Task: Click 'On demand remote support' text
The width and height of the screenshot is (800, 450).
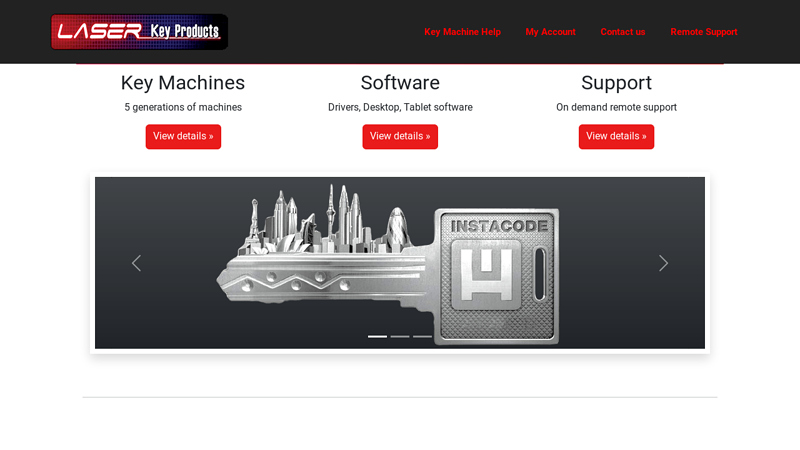Action: (x=616, y=107)
